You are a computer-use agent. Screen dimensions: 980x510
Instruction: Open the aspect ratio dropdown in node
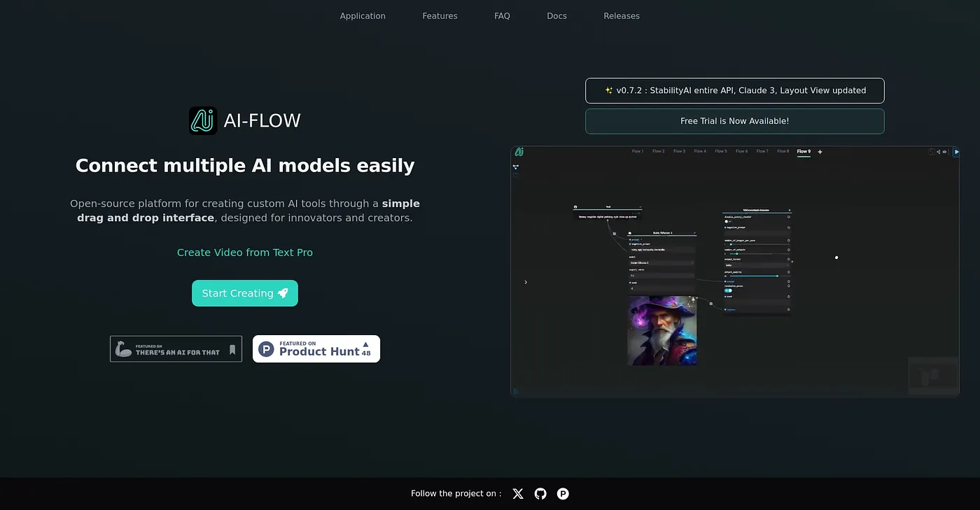click(661, 276)
